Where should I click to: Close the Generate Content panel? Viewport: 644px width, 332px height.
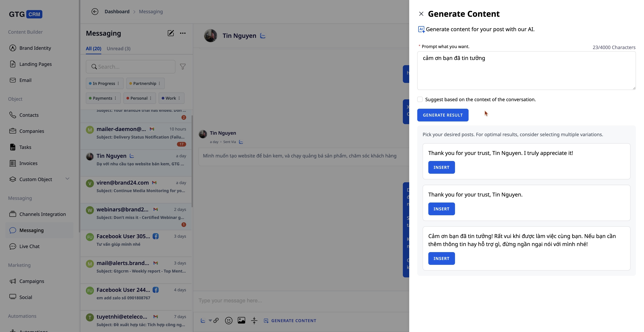(x=421, y=14)
